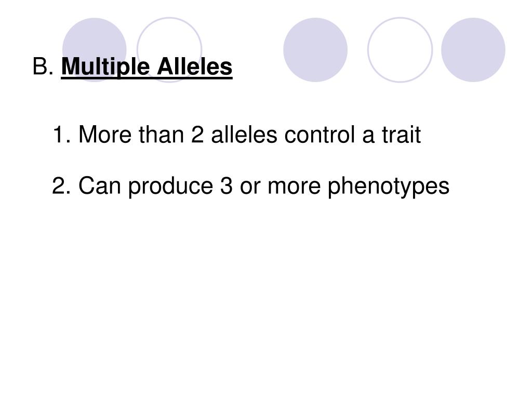Click the word "Alleles" in the title
The image size is (532, 399).
(x=195, y=66)
